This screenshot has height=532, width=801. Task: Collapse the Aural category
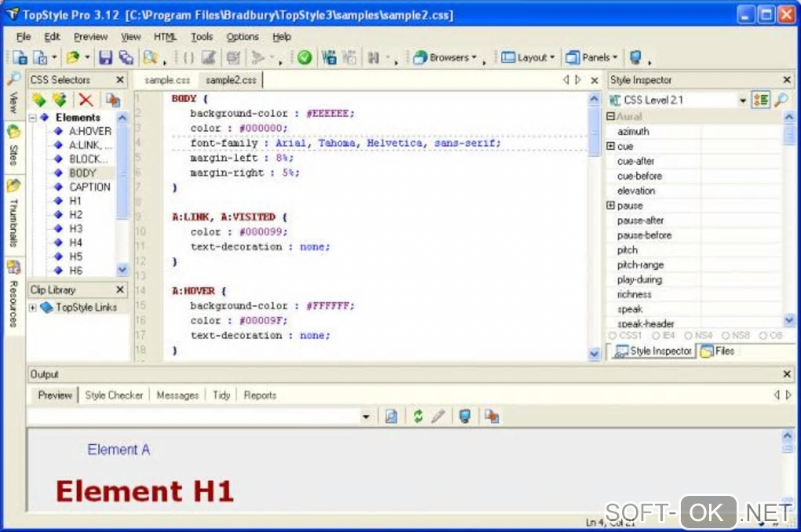coord(610,116)
